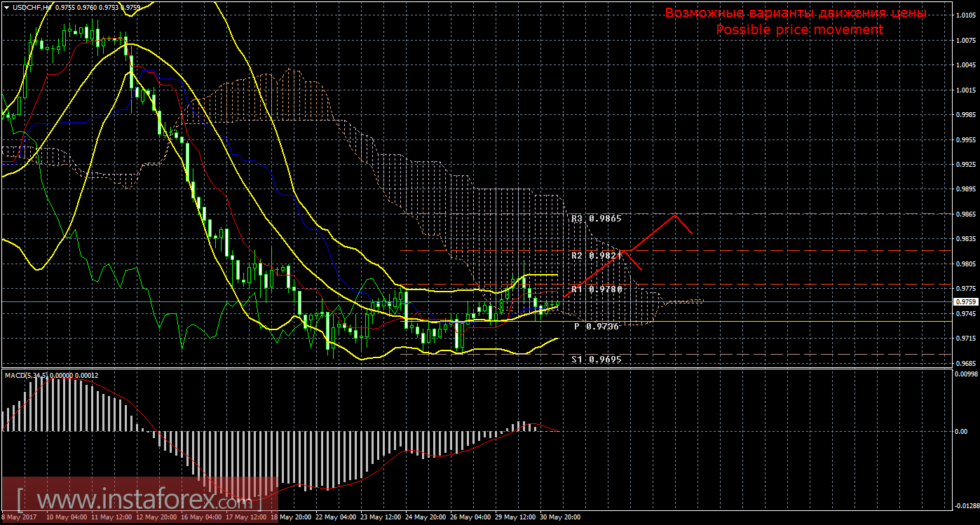
Task: Click the 0.9775 price scale value
Action: pyautogui.click(x=965, y=288)
